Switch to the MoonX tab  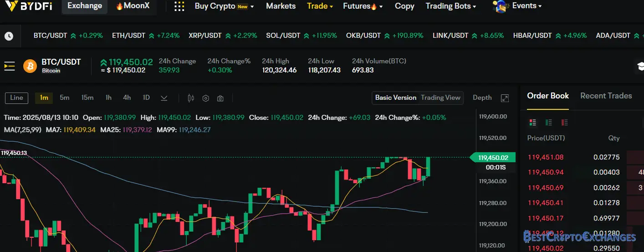pyautogui.click(x=133, y=6)
